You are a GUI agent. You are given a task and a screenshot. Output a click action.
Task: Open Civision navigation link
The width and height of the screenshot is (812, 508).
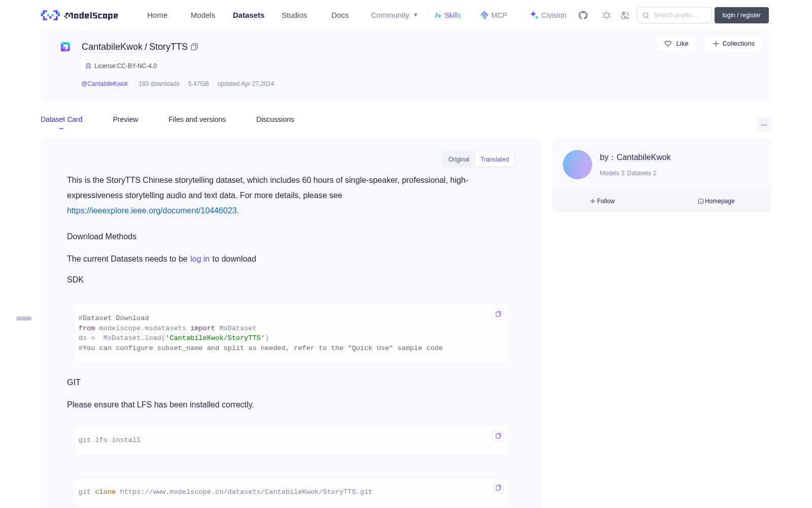pos(548,15)
